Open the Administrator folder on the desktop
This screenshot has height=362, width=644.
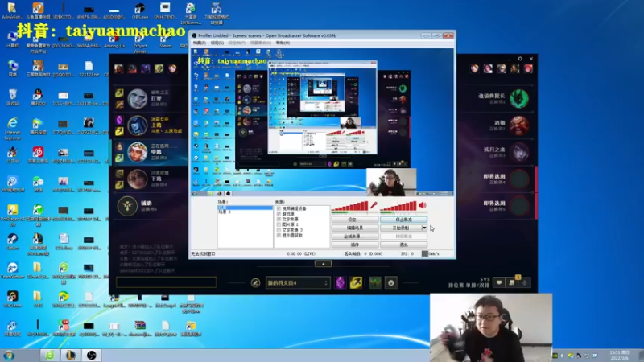(12, 10)
